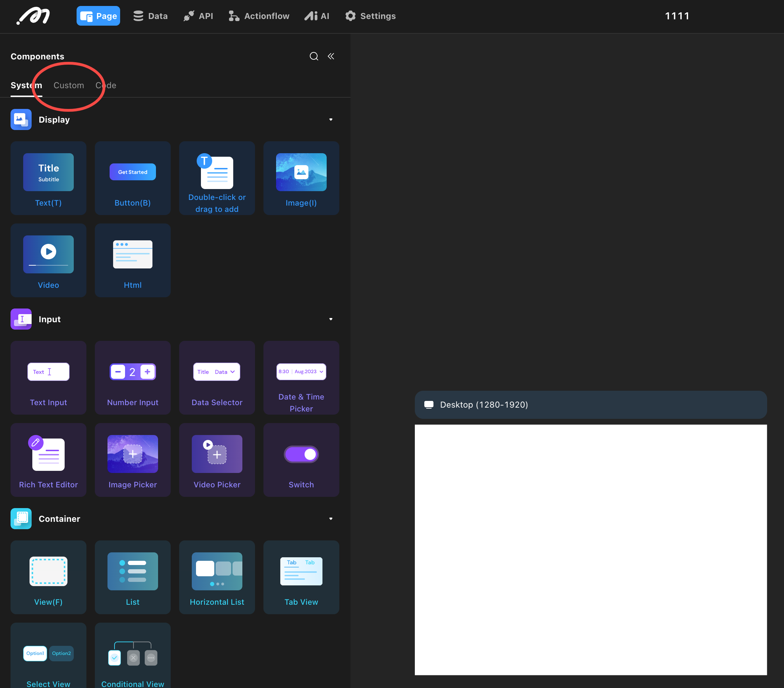The width and height of the screenshot is (784, 688).
Task: Collapse the Components panel with double-chevron icon
Action: [x=331, y=57]
